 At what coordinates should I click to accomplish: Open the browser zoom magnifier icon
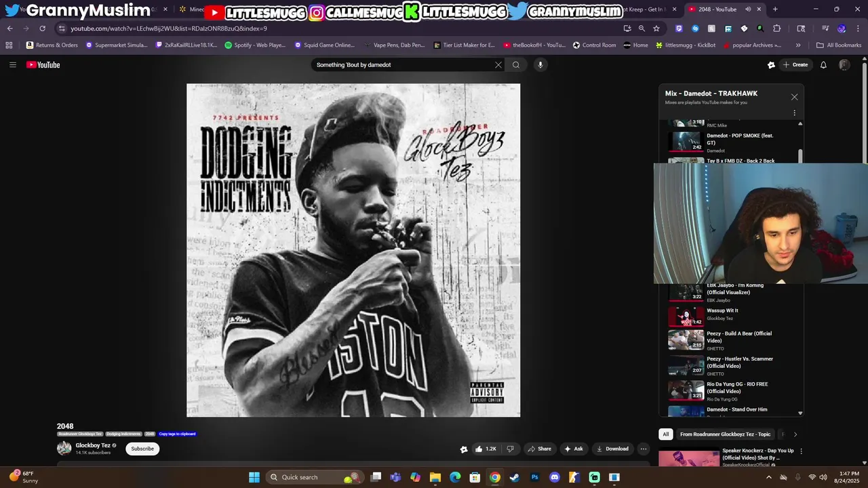(642, 28)
